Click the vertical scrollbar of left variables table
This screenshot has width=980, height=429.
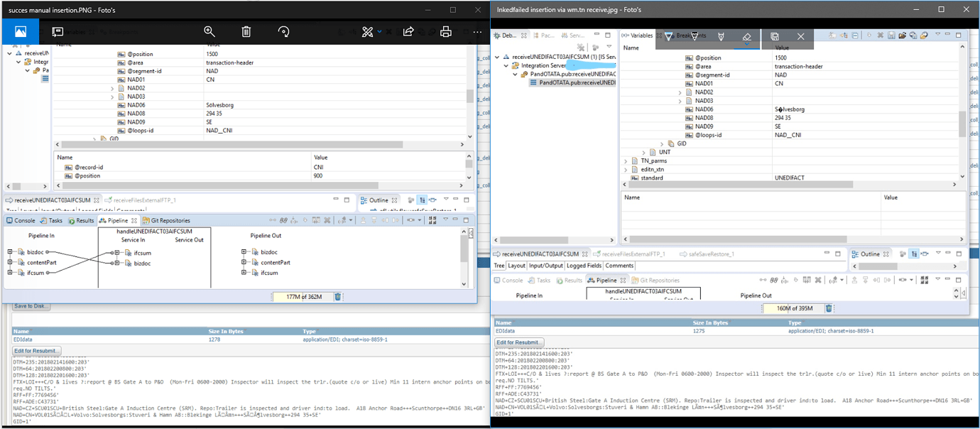(469, 92)
